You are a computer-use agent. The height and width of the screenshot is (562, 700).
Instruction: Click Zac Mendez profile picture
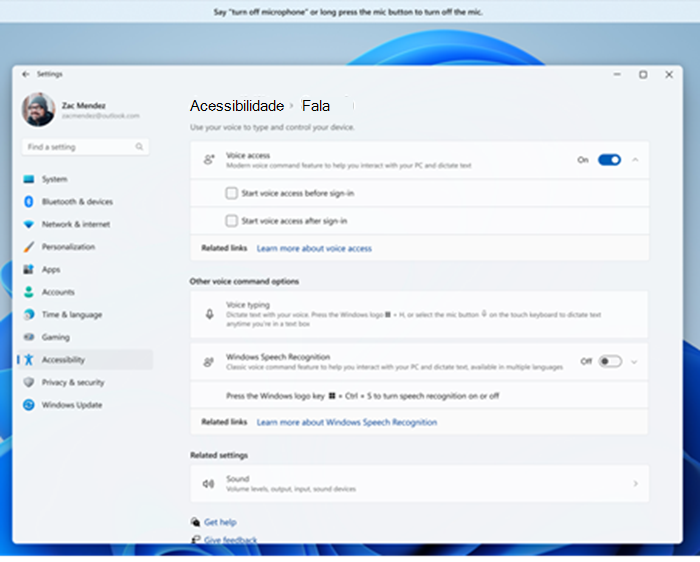(38, 109)
